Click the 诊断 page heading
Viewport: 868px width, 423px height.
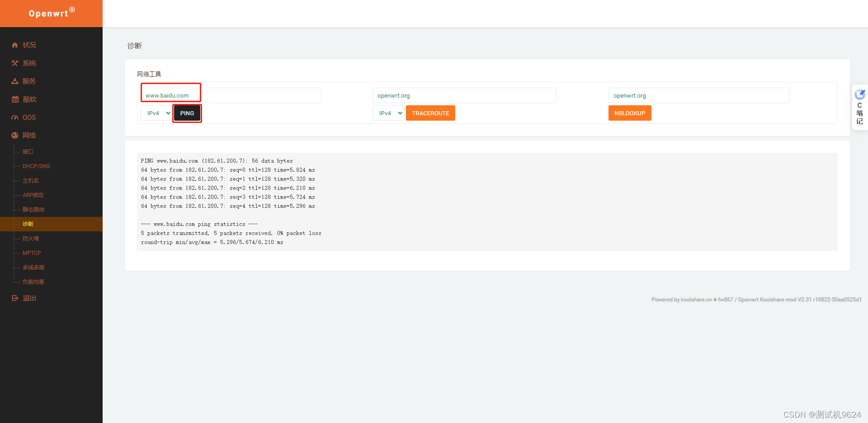(135, 46)
